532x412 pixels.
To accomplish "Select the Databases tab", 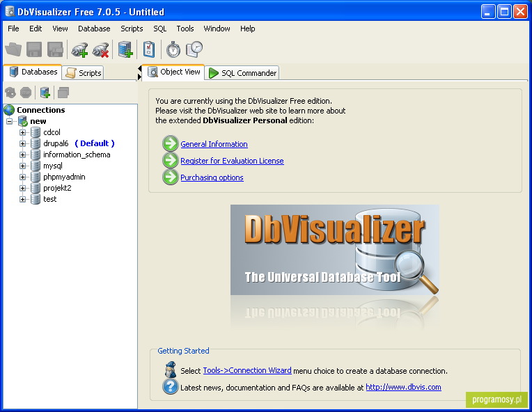I will [x=33, y=72].
